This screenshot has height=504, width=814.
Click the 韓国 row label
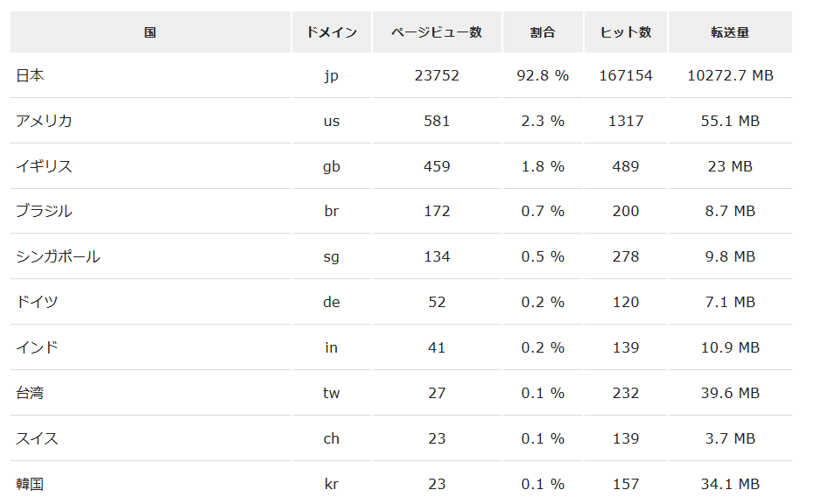(x=30, y=484)
